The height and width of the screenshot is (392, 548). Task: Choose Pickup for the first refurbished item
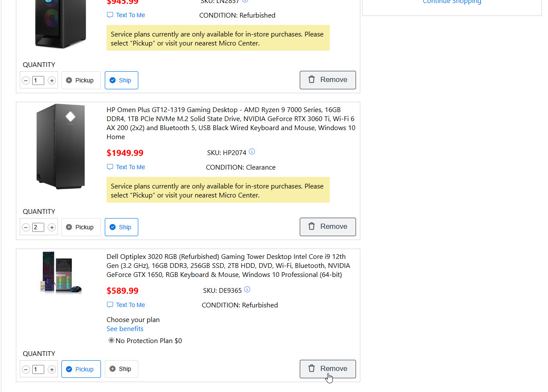[x=81, y=80]
